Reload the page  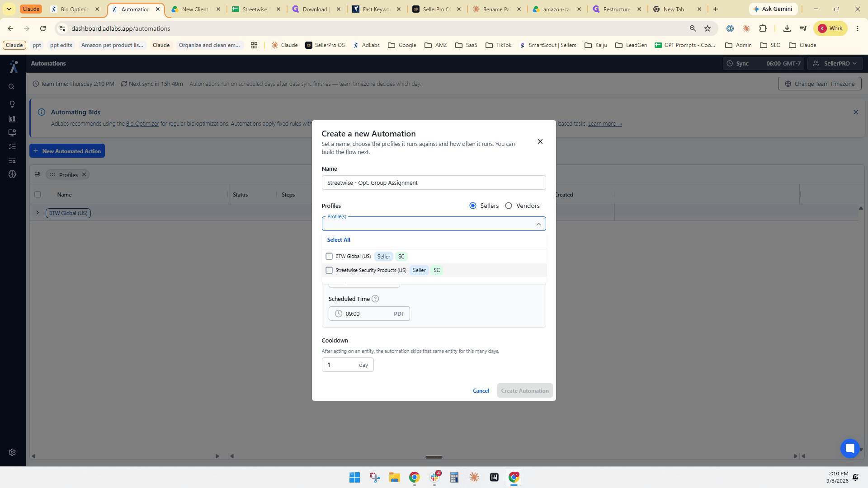coord(43,28)
